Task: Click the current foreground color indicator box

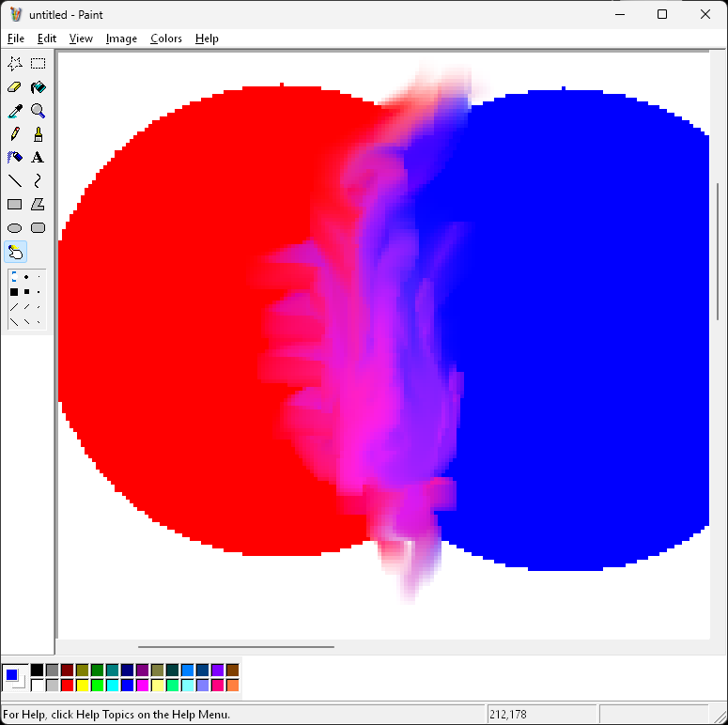Action: pos(11,675)
